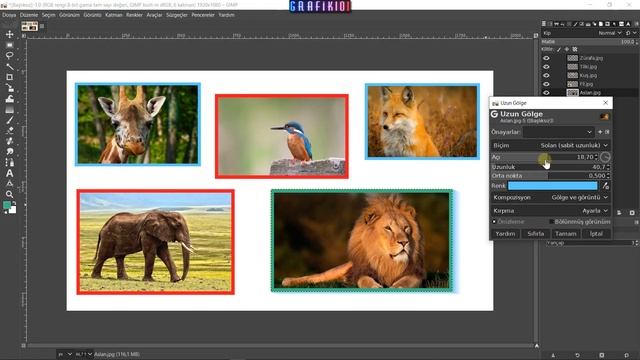
Task: Open the Kompozisyon dropdown
Action: pyautogui.click(x=551, y=198)
